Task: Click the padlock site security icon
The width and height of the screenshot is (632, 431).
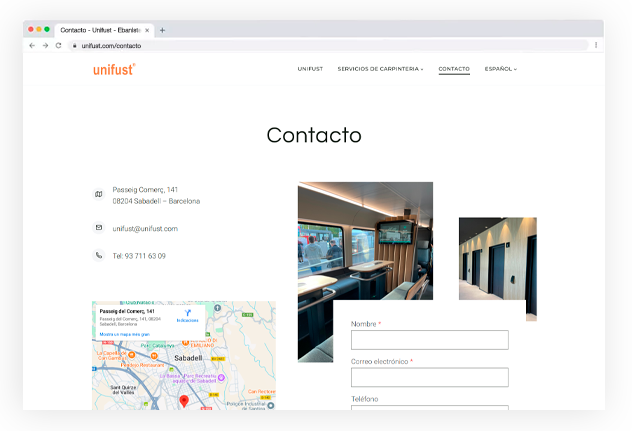Action: pyautogui.click(x=74, y=46)
